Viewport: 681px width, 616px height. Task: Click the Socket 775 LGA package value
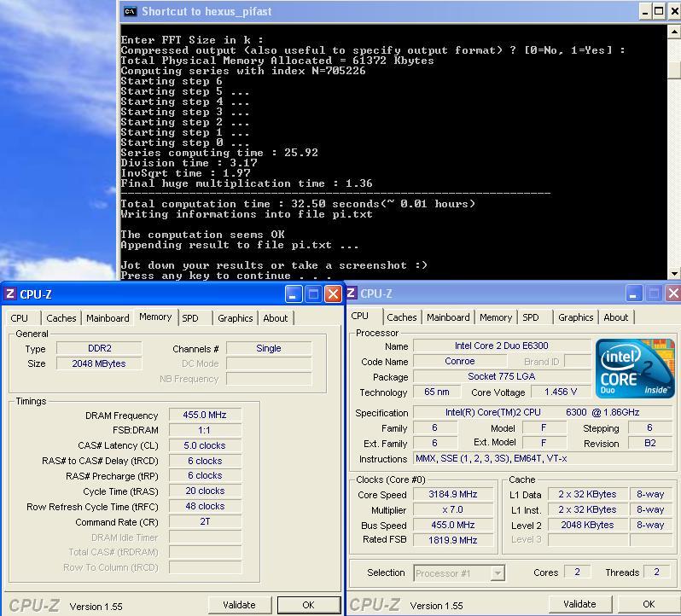point(502,376)
